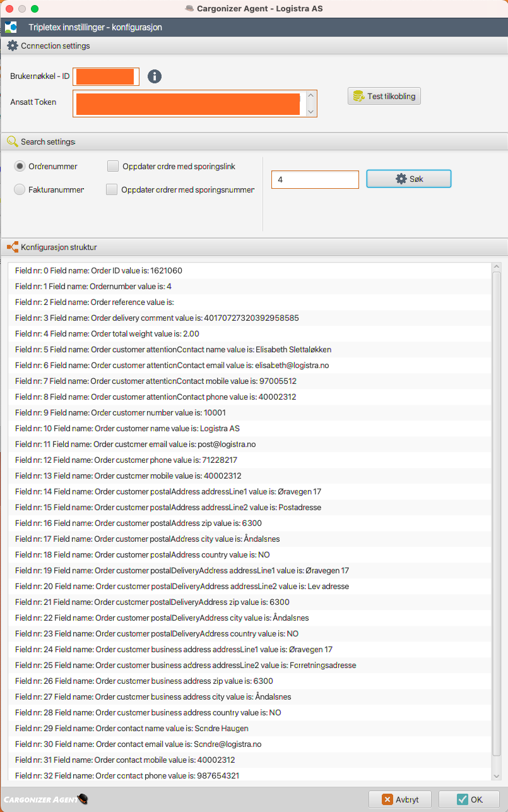Select row Field nr: 7 attentionContact mobile

pos(250,381)
